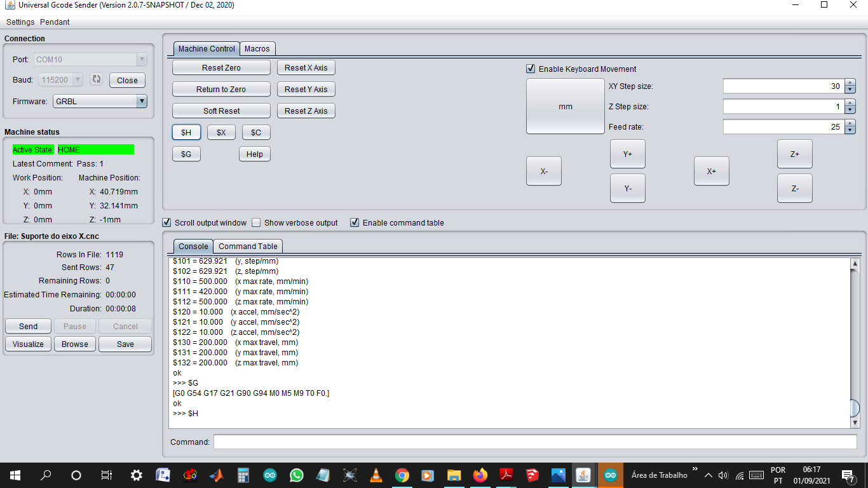
Task: Click the Send button
Action: pyautogui.click(x=28, y=326)
